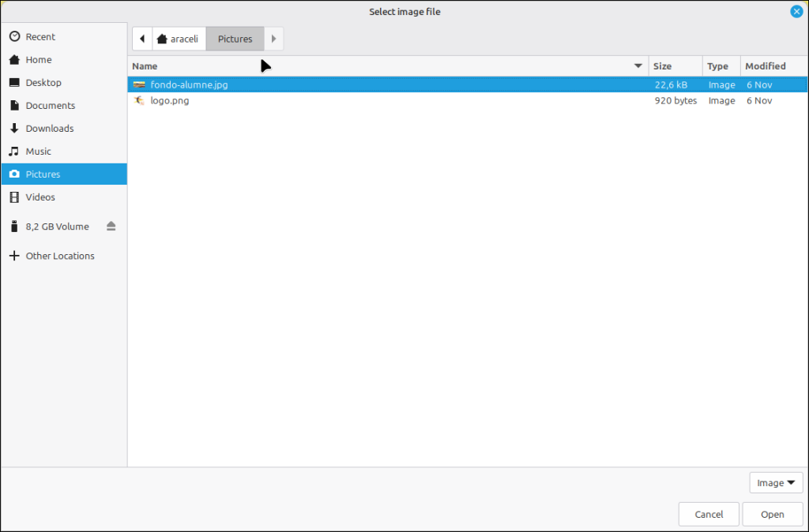This screenshot has width=809, height=532.
Task: Sort files by the Modified column header
Action: [765, 66]
